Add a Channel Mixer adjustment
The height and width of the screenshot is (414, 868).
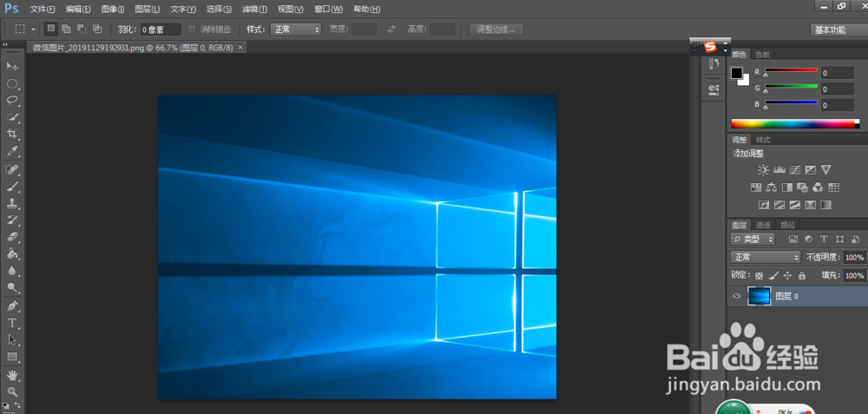[819, 187]
